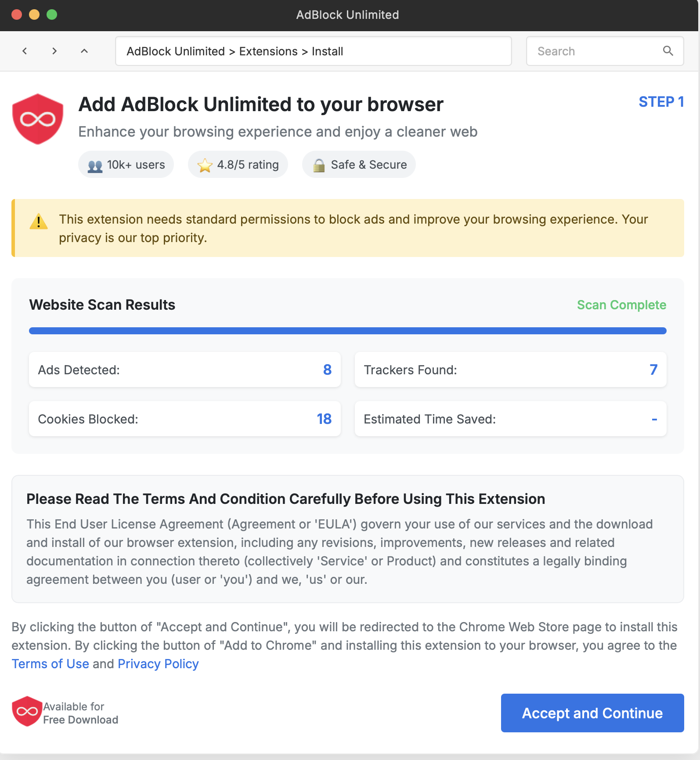700x760 pixels.
Task: Select the Trackers Found result card
Action: coord(510,369)
